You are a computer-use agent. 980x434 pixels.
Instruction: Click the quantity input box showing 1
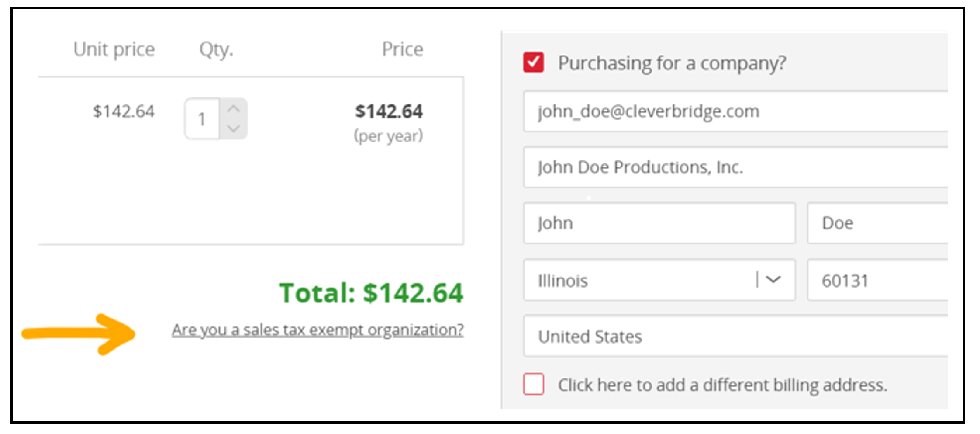tap(202, 118)
